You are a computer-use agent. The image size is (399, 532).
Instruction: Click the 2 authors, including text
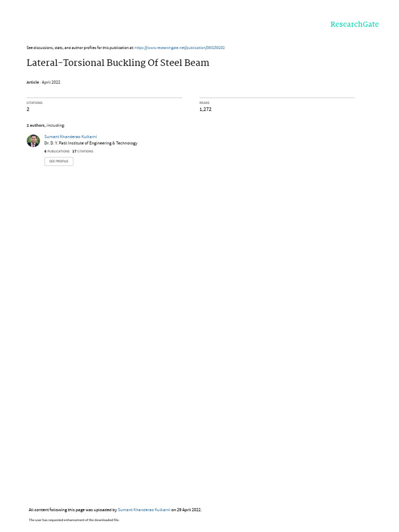tap(46, 126)
